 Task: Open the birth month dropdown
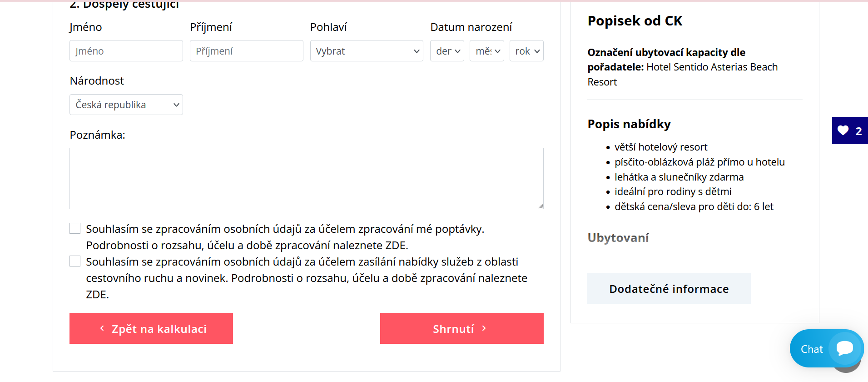click(487, 51)
